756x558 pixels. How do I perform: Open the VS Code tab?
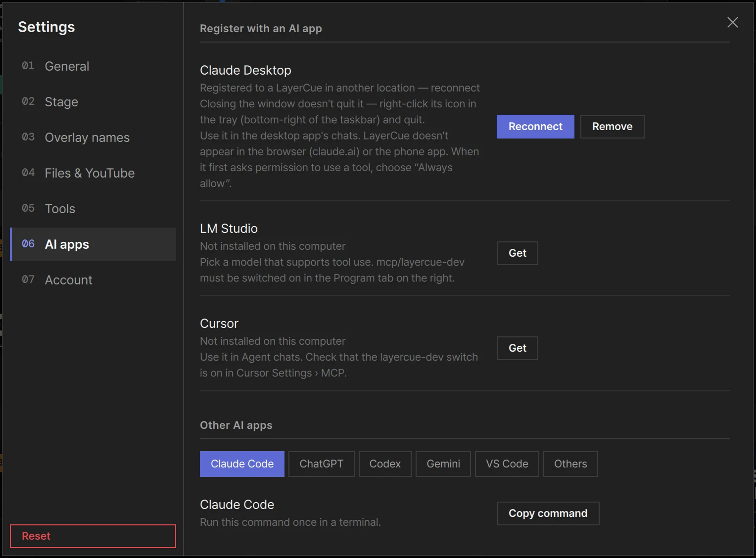click(x=507, y=464)
